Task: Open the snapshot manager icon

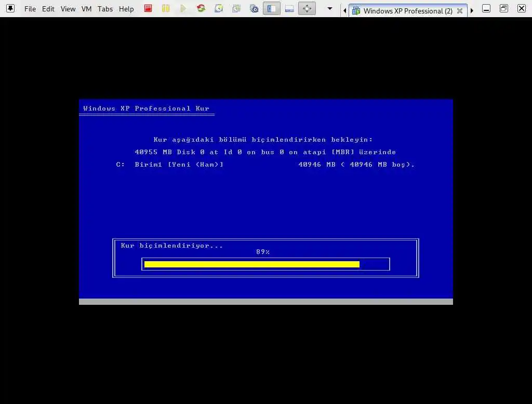Action: pos(254,8)
